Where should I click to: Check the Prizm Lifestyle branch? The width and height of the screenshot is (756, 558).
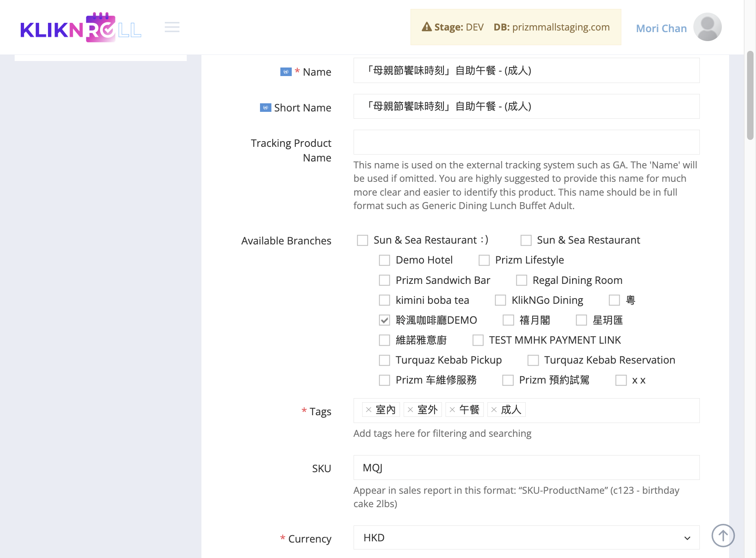click(484, 260)
